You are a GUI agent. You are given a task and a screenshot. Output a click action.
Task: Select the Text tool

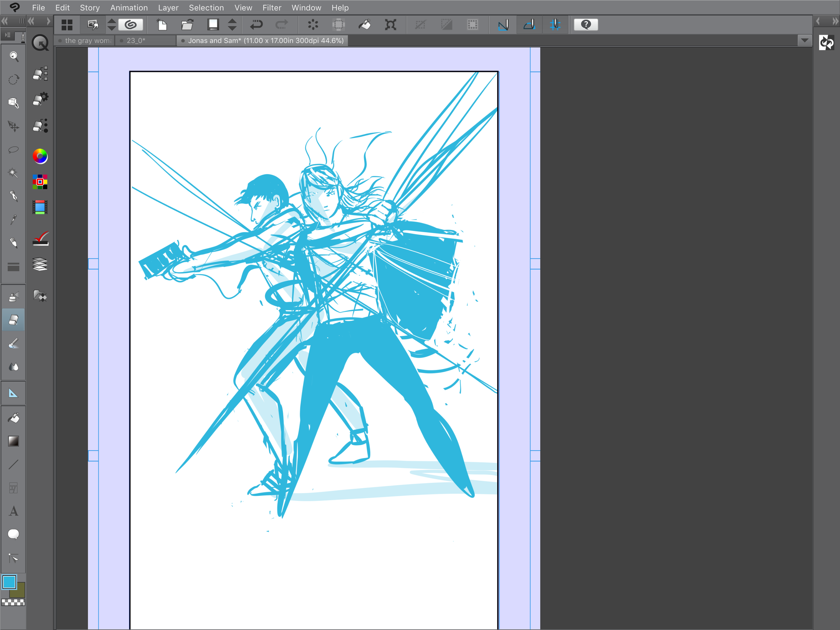click(x=14, y=511)
